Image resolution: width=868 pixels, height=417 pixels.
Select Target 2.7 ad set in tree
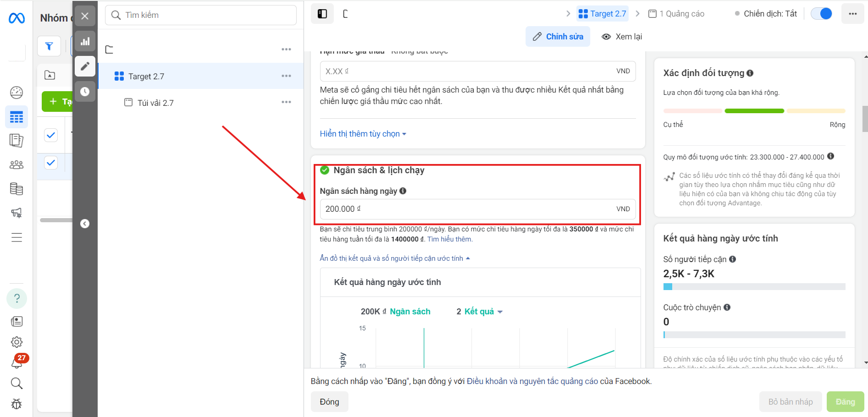tap(201, 76)
